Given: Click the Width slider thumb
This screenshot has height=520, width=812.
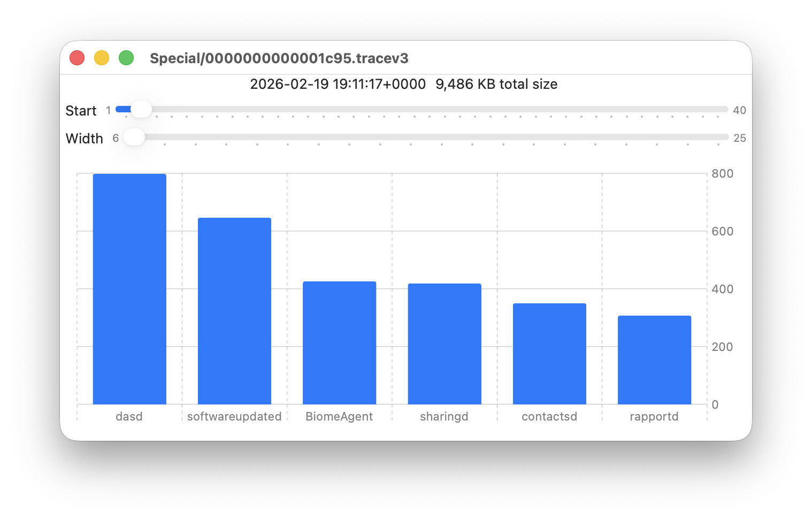Looking at the screenshot, I should pyautogui.click(x=134, y=137).
